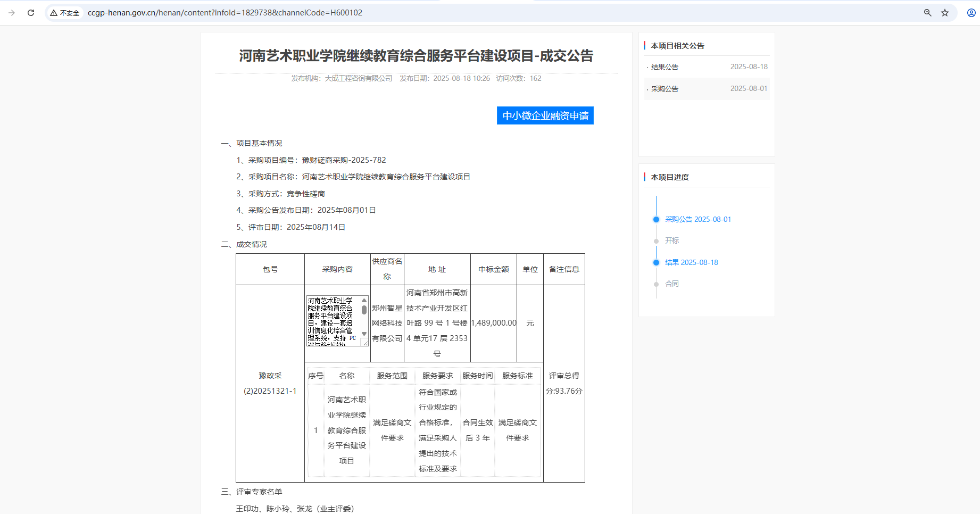Click the resize grip of the 采购内容 text box
Viewport: 980px width, 514px height.
[x=366, y=344]
